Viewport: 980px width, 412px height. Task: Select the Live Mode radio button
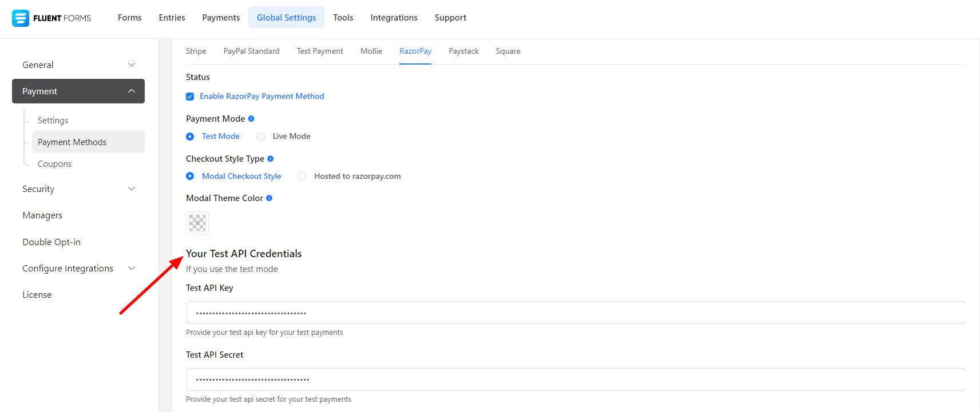tap(261, 137)
